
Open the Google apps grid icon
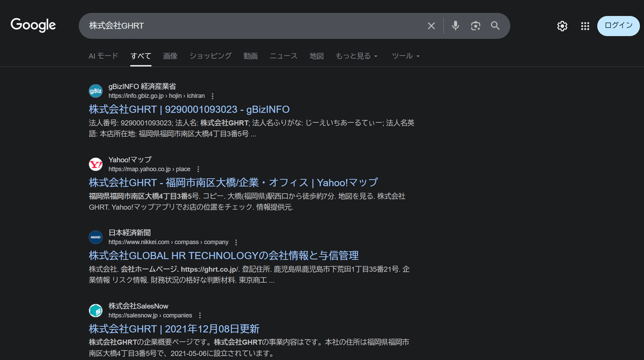point(586,26)
